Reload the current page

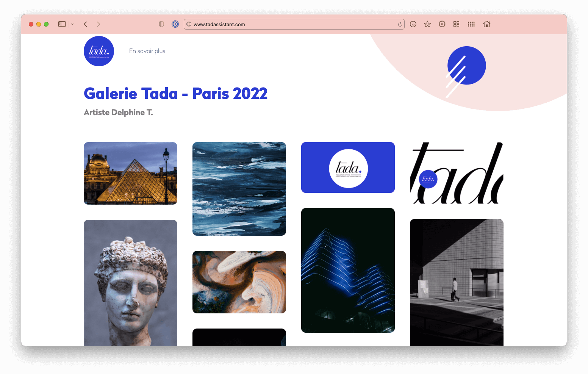click(400, 24)
